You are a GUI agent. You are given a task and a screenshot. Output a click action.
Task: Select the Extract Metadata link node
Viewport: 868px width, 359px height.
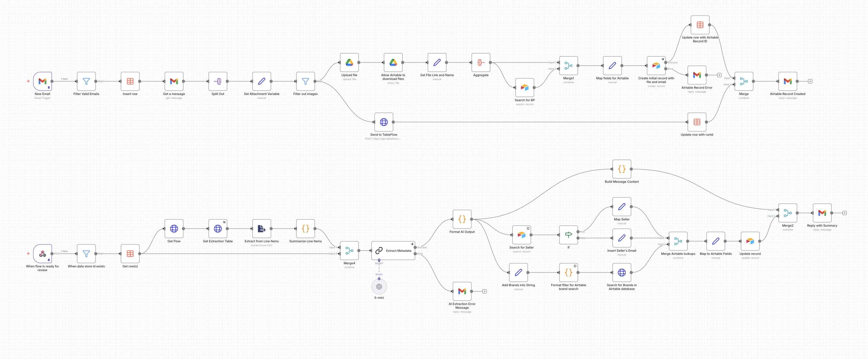click(x=394, y=250)
